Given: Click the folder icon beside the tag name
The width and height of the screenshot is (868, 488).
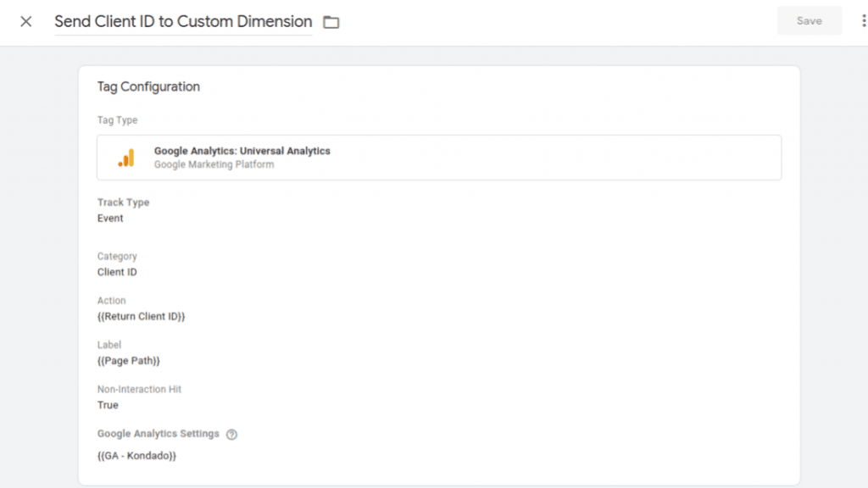Looking at the screenshot, I should (331, 22).
